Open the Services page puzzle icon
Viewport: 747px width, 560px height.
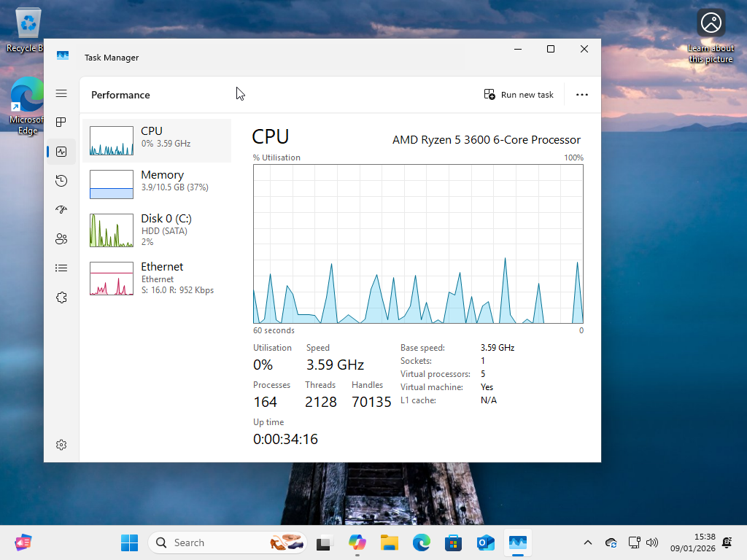tap(61, 297)
